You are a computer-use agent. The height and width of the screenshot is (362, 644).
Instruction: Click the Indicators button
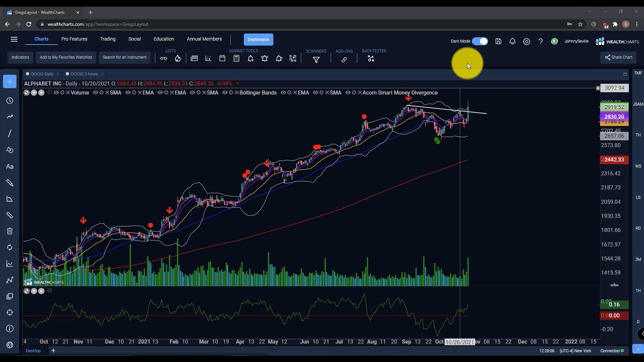[20, 58]
